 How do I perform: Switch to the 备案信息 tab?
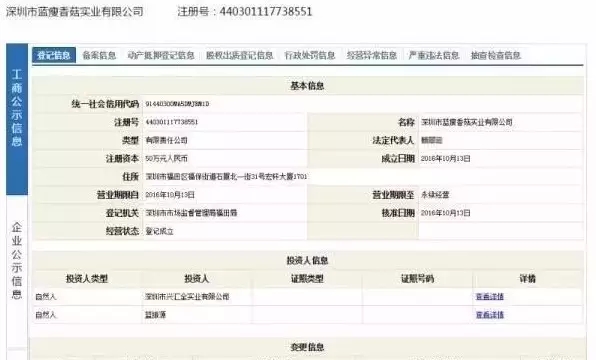click(99, 56)
